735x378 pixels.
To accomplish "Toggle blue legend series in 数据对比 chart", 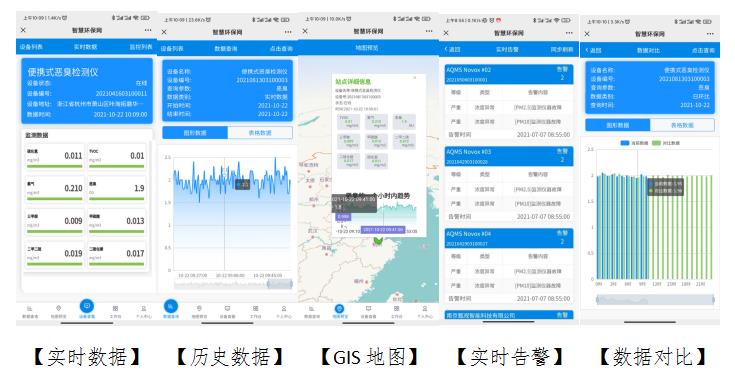I will [634, 143].
